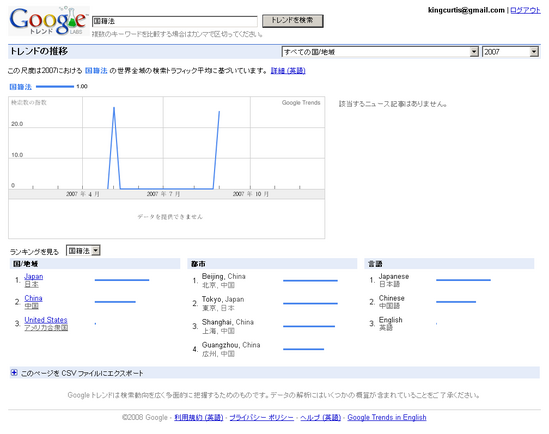Screen dimensions: 549x434
Task: Click the ログアウト logout link
Action: (x=525, y=10)
